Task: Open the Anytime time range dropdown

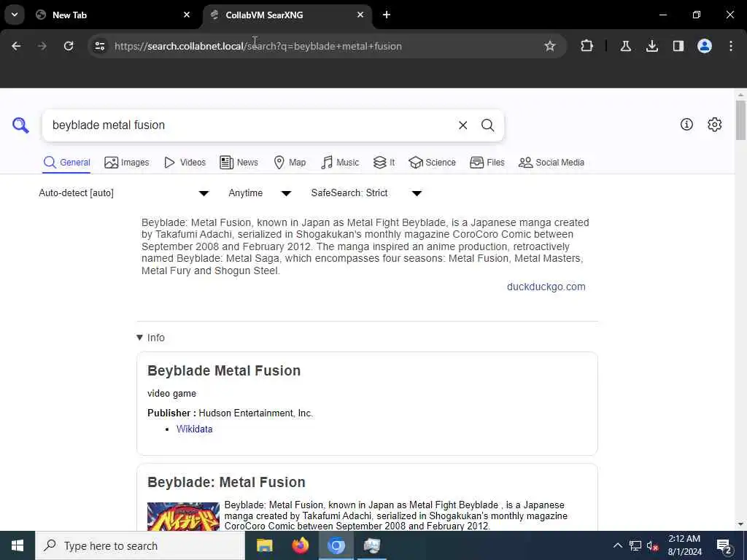Action: [260, 192]
